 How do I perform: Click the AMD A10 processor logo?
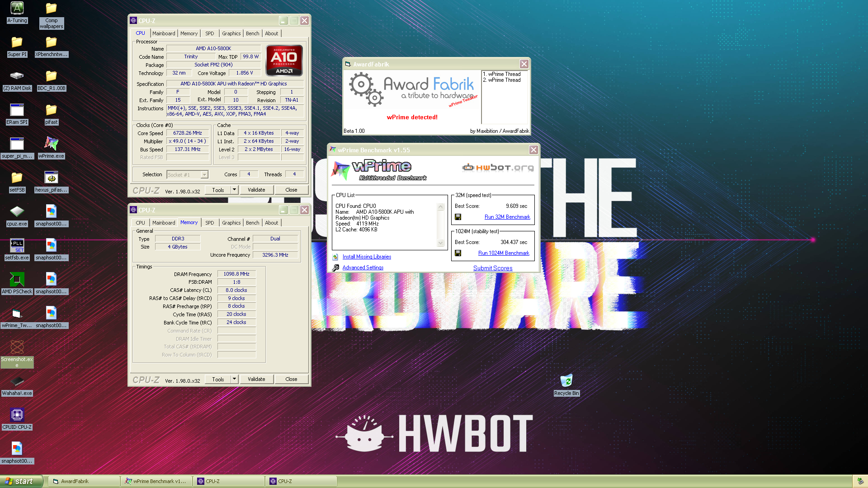(x=284, y=61)
